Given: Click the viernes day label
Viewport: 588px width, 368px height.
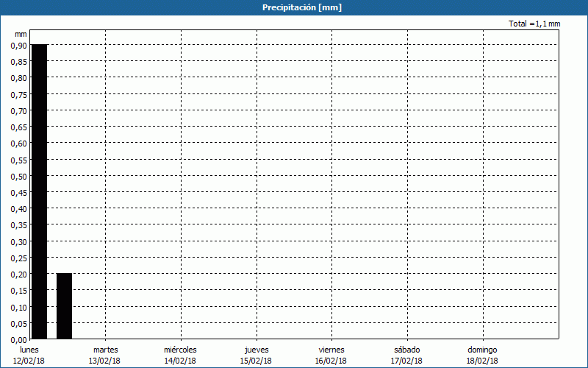Looking at the screenshot, I should pos(331,350).
